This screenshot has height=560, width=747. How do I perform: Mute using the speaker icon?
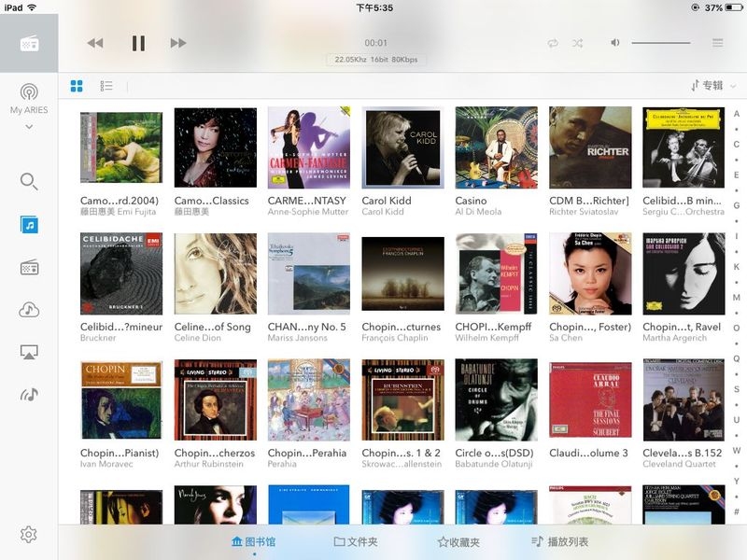[x=615, y=43]
